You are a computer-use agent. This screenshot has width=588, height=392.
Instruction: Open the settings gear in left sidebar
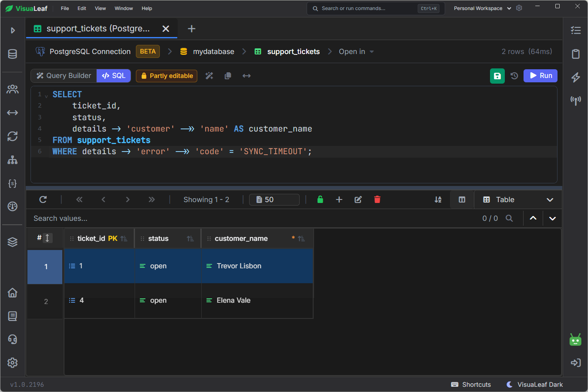click(x=13, y=362)
